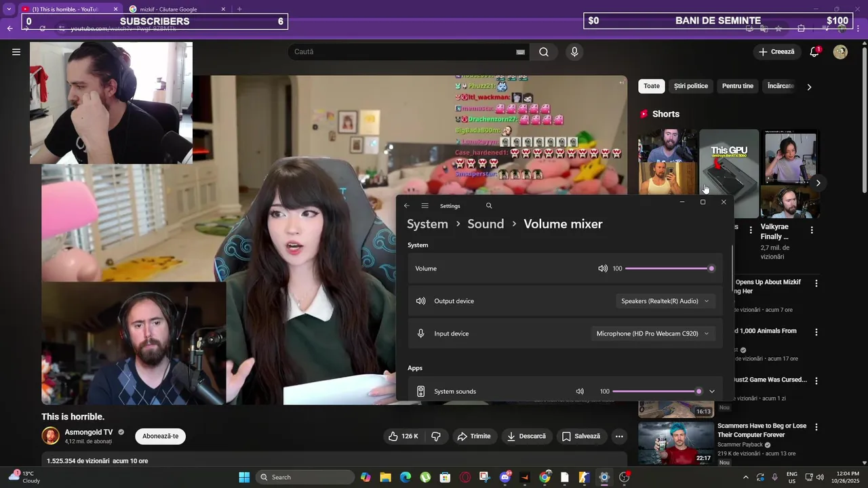Open options for '1,000 Animals From' video

(816, 332)
